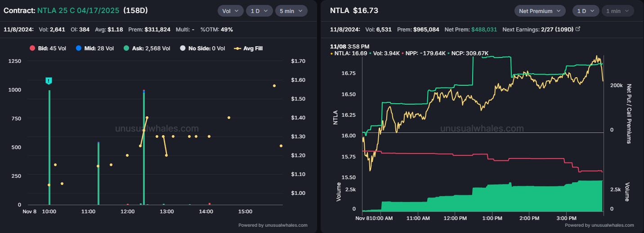Click 'Powered by unusualwhales.com' under contract chart
Screen dimensions: 644x233
pyautogui.click(x=273, y=225)
